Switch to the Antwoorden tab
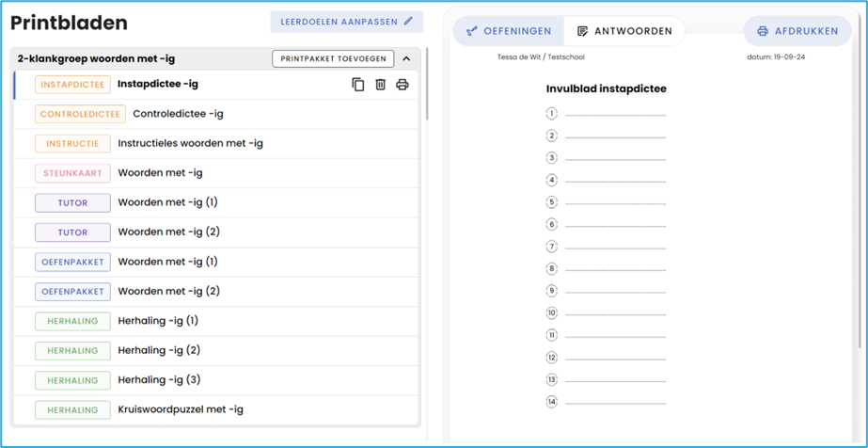 pos(624,31)
